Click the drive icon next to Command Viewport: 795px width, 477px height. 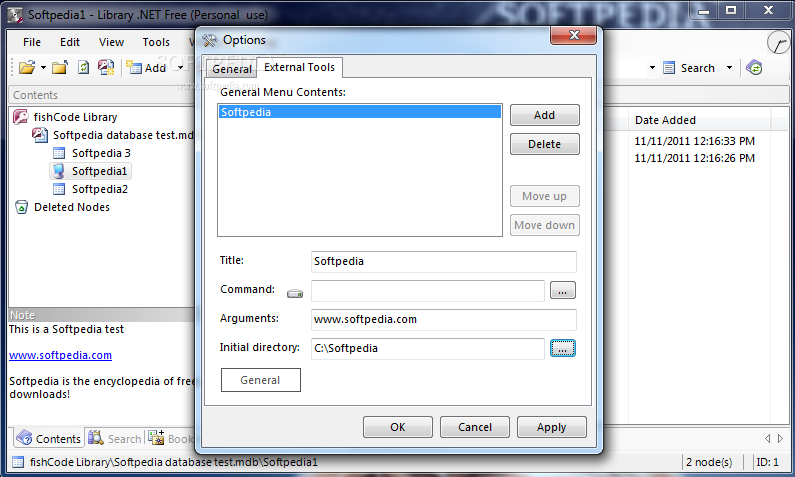(x=295, y=293)
